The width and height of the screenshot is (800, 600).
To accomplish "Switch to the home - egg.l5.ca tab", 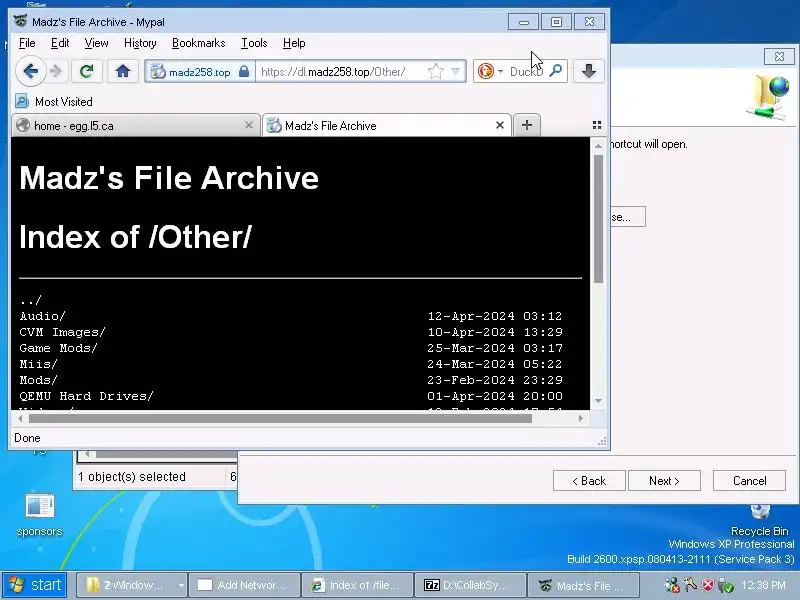I will tap(136, 126).
